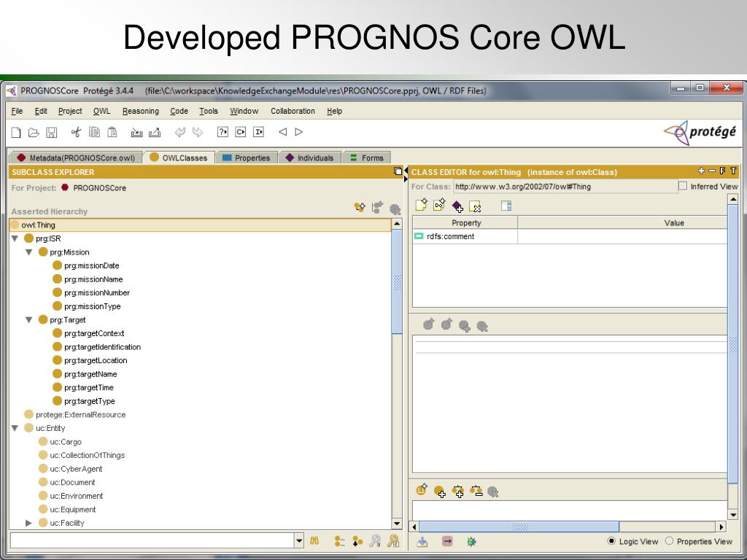
Task: Click the Create new annotation value icon
Action: point(421,205)
